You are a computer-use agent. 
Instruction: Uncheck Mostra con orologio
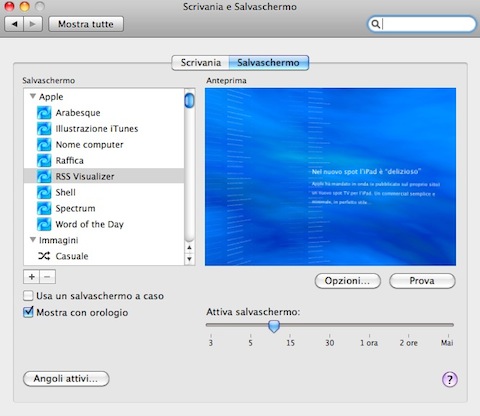point(28,312)
